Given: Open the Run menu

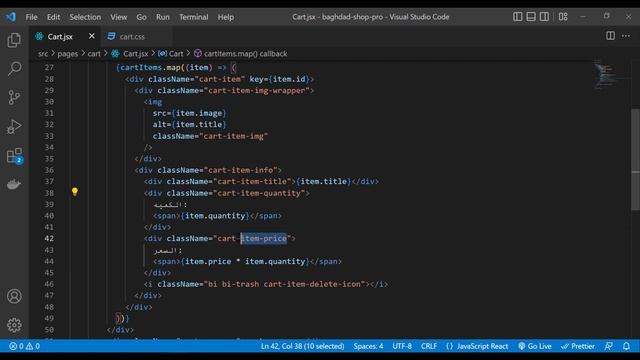Looking at the screenshot, I should point(162,17).
